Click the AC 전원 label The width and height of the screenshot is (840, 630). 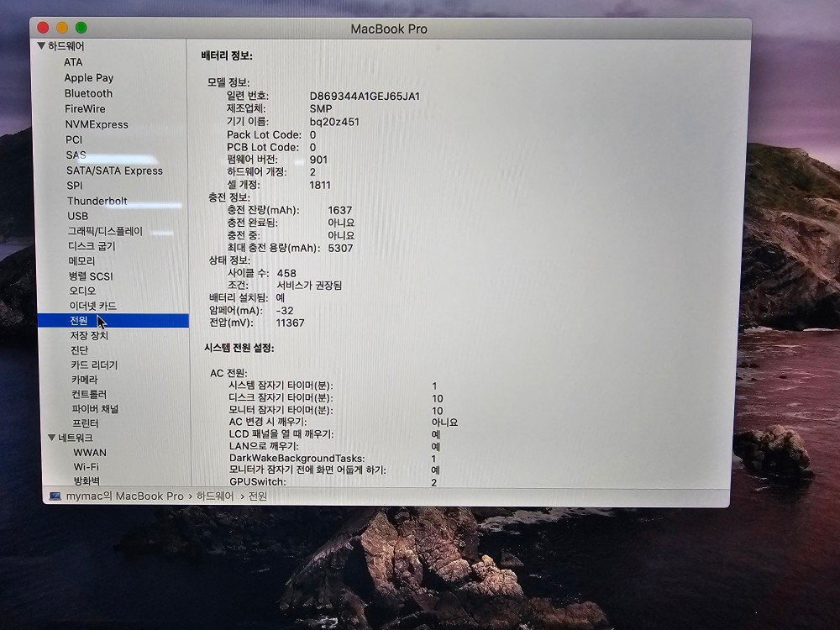coord(228,373)
